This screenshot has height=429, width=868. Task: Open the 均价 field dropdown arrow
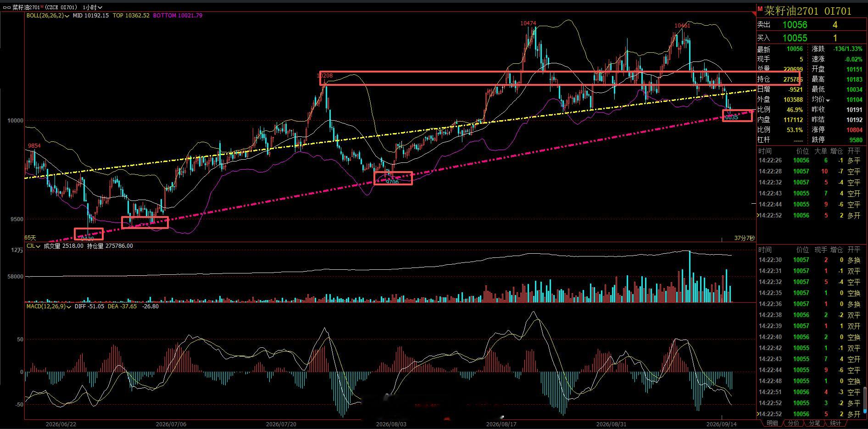[x=828, y=100]
